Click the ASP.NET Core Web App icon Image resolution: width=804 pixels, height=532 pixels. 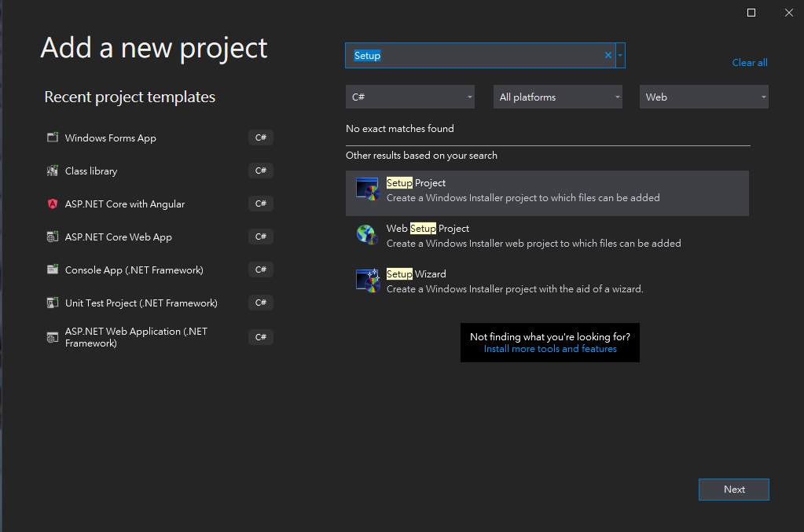click(x=53, y=237)
